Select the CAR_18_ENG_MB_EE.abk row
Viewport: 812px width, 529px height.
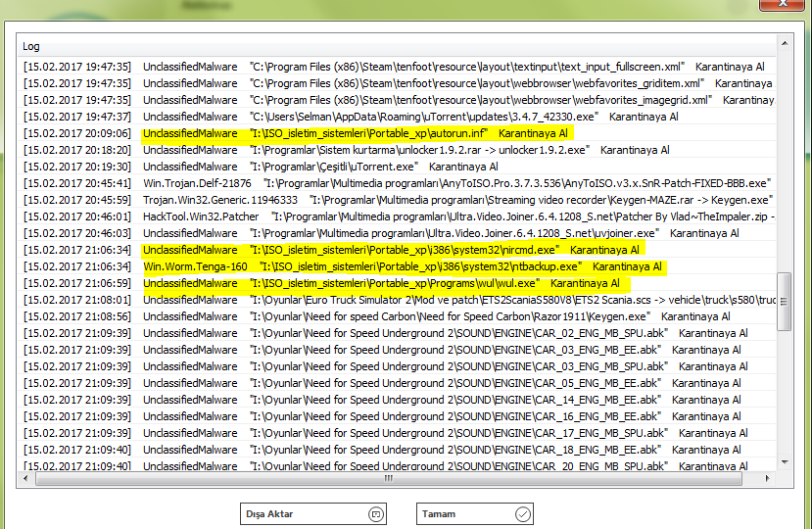click(x=398, y=450)
